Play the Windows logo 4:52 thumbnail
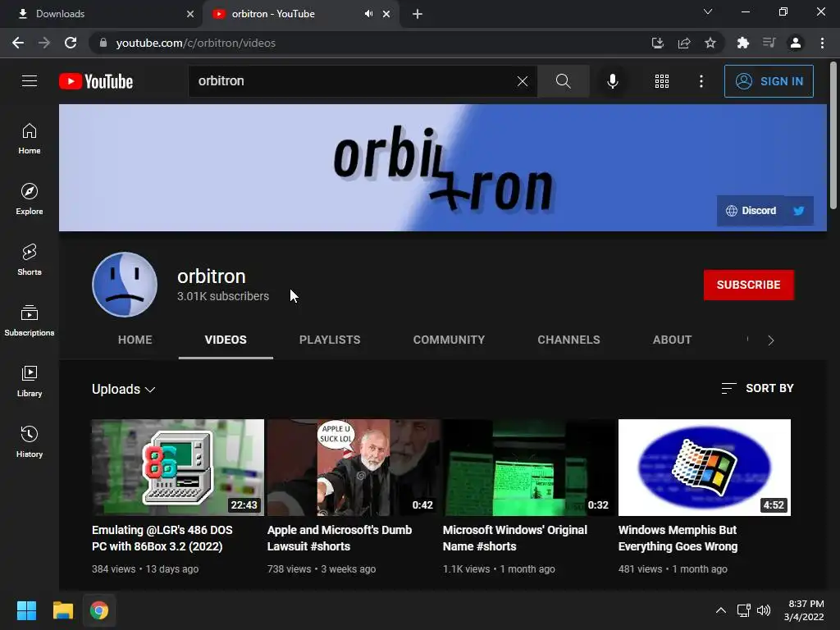 coord(705,467)
